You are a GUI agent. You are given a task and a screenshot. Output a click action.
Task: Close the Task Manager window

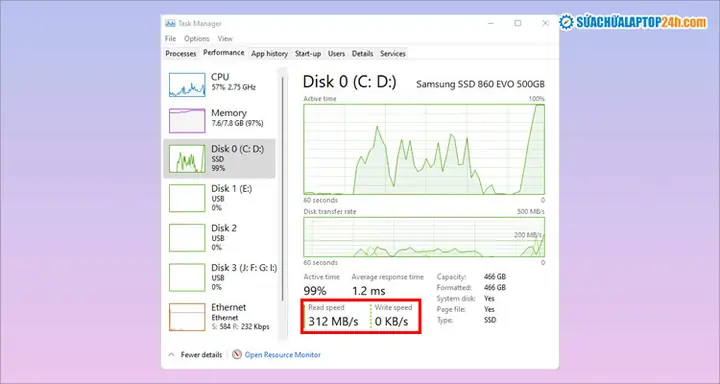pos(546,23)
